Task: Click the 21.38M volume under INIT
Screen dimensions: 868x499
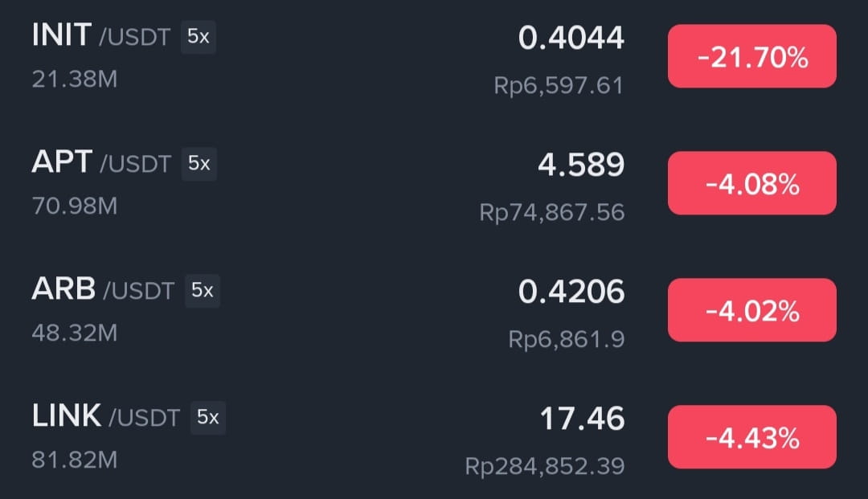Action: (75, 79)
